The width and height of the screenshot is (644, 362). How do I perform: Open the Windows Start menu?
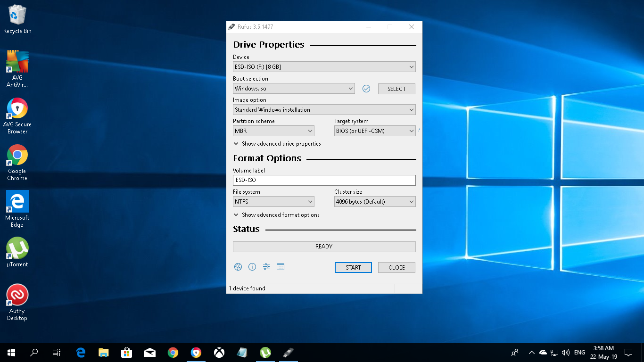11,352
